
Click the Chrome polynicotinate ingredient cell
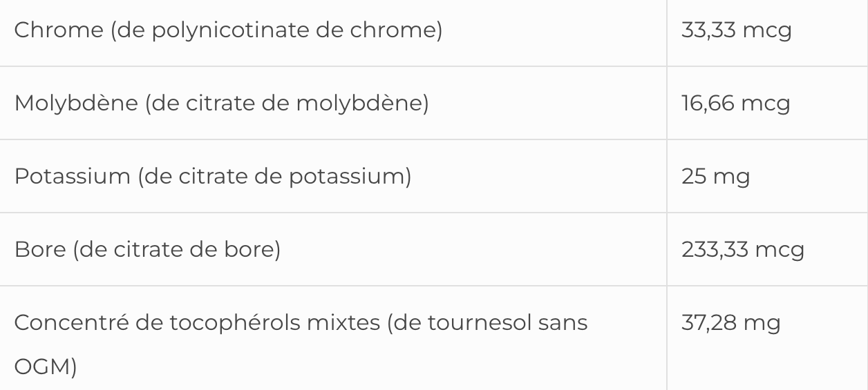(228, 31)
